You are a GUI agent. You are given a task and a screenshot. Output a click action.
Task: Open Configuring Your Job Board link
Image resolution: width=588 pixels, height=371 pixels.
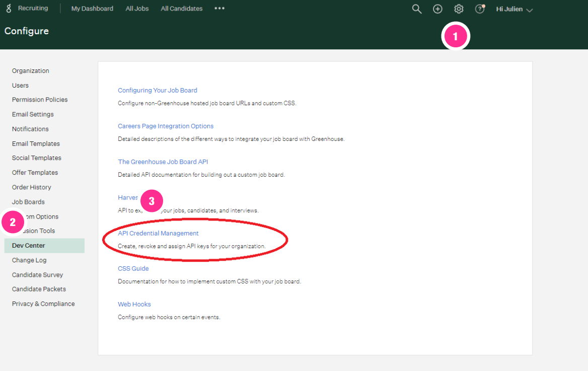[158, 91]
